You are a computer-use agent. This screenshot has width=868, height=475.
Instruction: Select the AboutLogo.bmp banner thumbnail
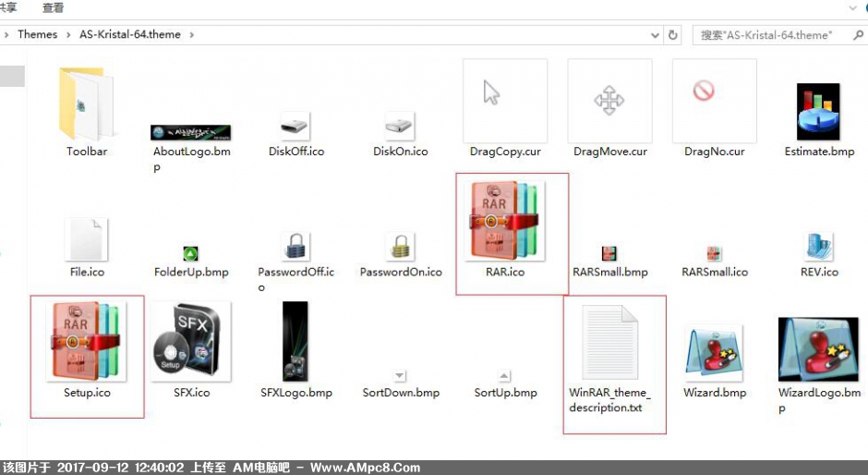(191, 132)
